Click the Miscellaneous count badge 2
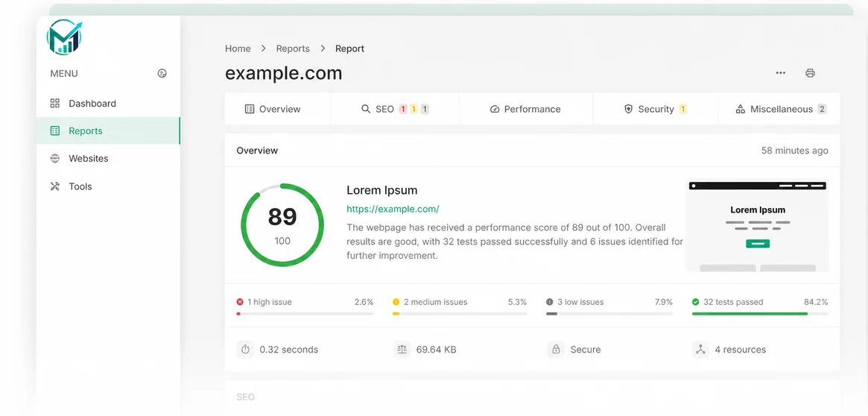Screen dimensions: 868x416 [x=822, y=109]
